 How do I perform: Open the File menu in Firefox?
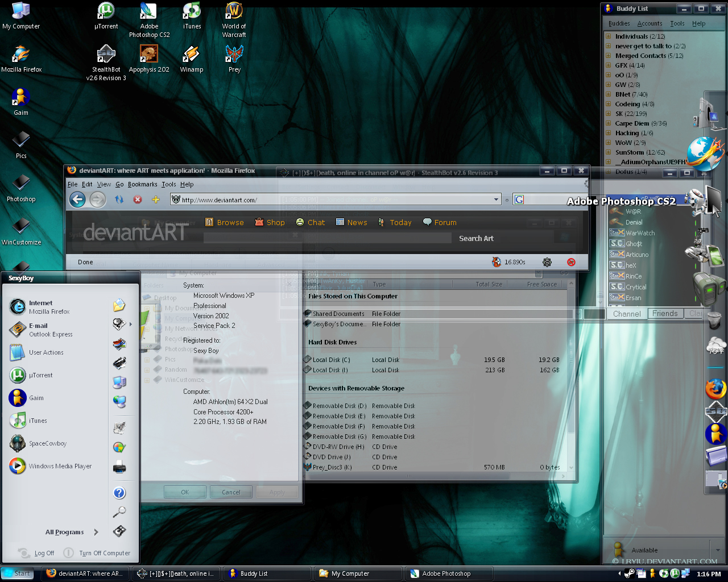click(x=73, y=184)
